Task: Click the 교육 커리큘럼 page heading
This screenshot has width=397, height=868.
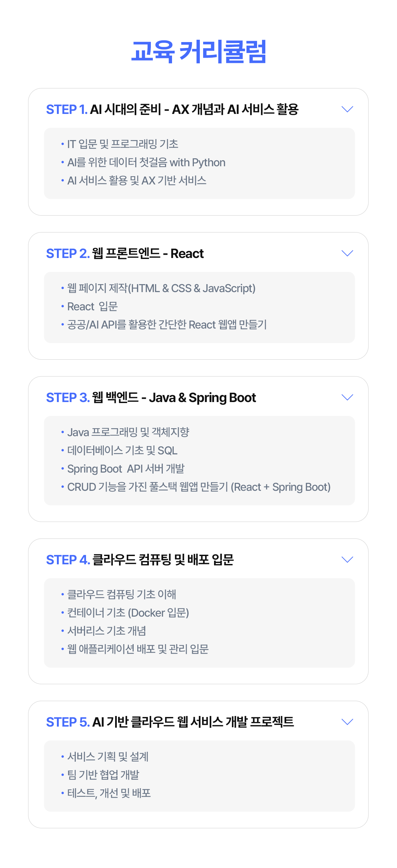Action: pos(199,51)
